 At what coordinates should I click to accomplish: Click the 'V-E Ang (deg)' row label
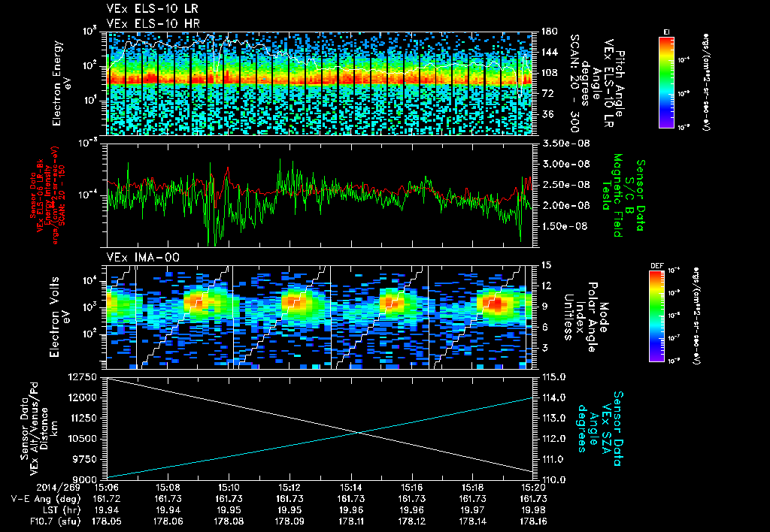coord(46,499)
